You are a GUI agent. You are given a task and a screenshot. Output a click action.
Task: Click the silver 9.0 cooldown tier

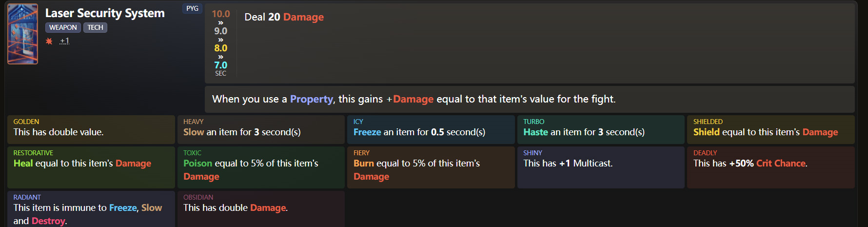pyautogui.click(x=220, y=31)
